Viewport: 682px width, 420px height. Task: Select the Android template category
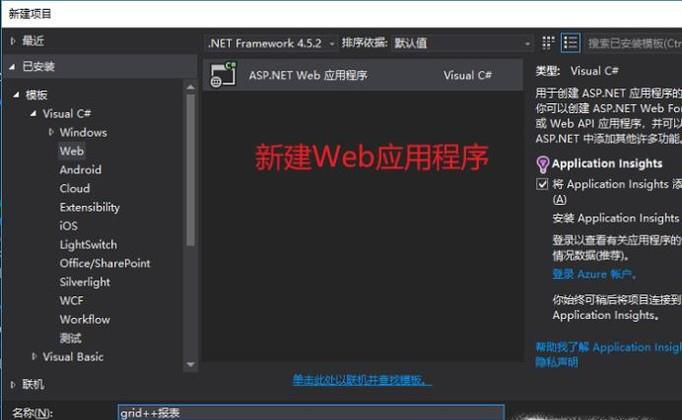pyautogui.click(x=80, y=170)
